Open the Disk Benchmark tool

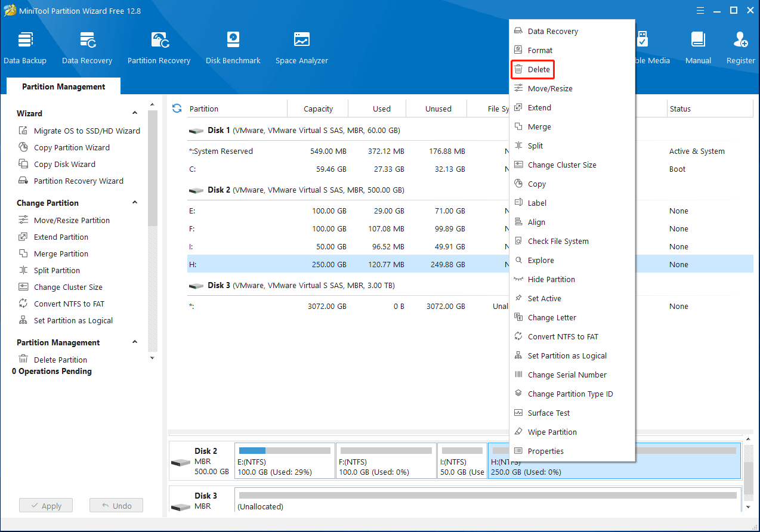click(233, 48)
